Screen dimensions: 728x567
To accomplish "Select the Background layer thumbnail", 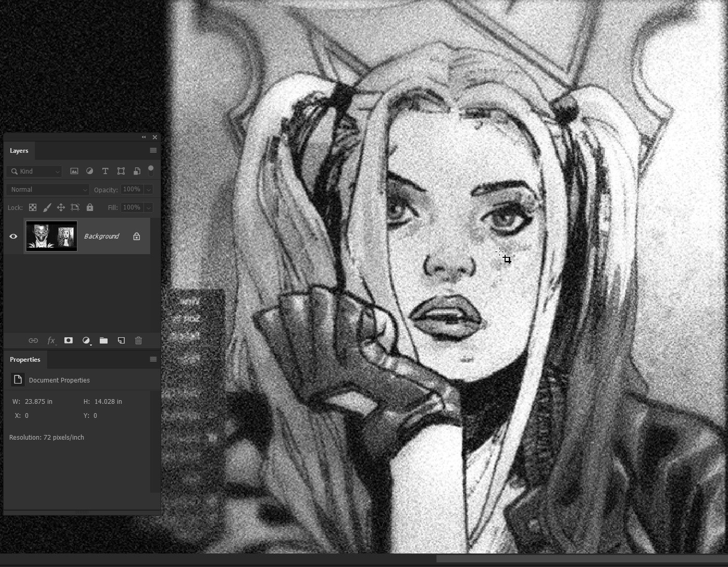I will click(51, 236).
